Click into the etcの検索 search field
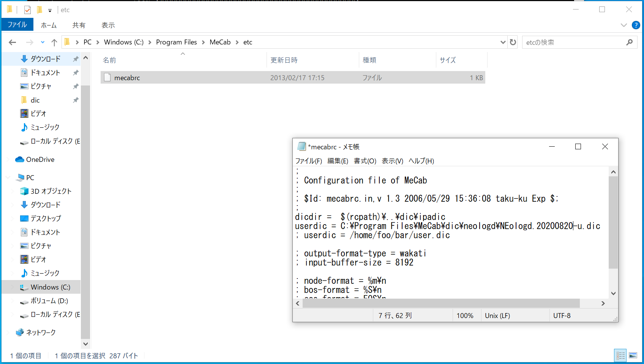644x364 pixels. pos(573,42)
